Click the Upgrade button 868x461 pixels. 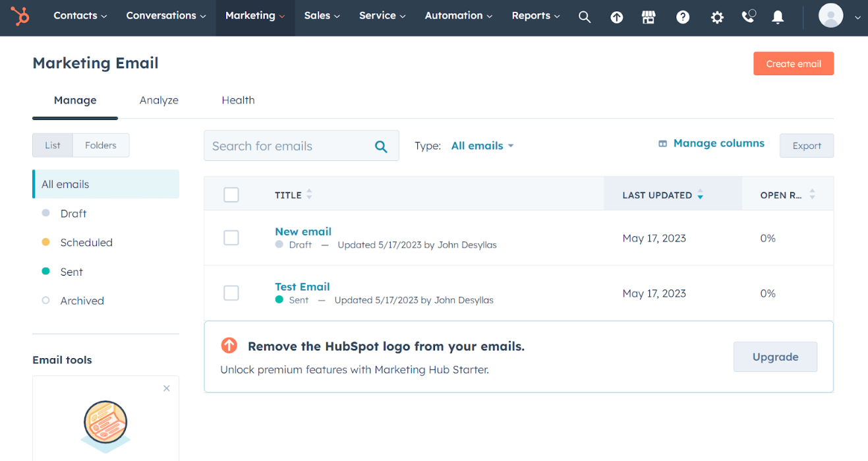[x=775, y=357]
